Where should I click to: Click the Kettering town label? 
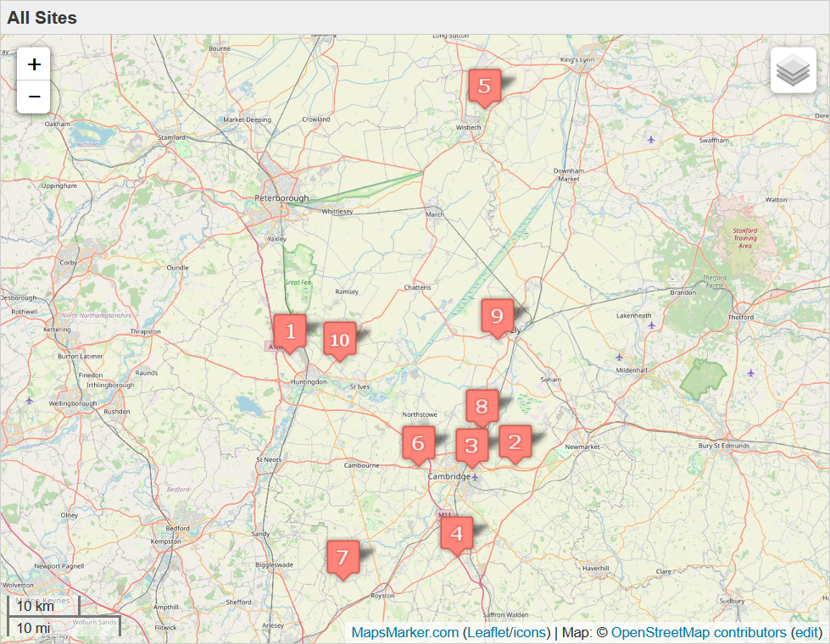(x=57, y=330)
